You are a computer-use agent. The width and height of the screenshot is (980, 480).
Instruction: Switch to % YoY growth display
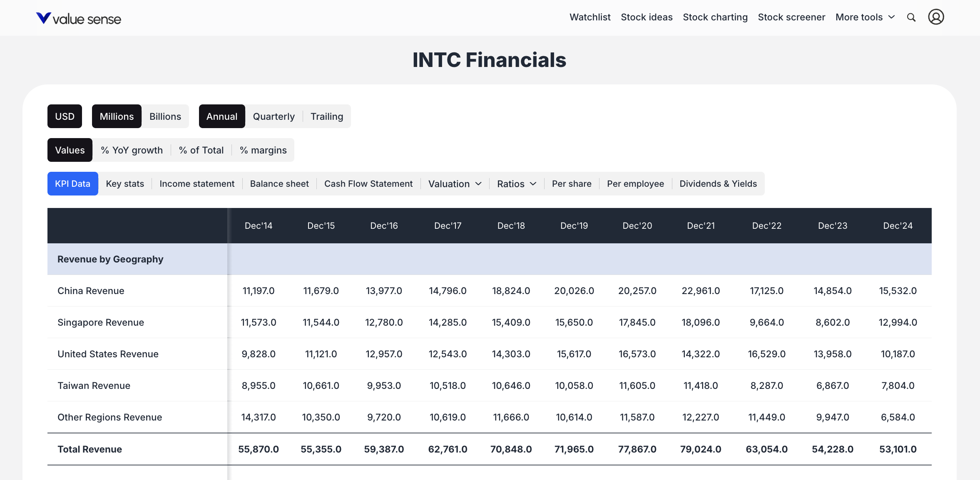click(131, 150)
